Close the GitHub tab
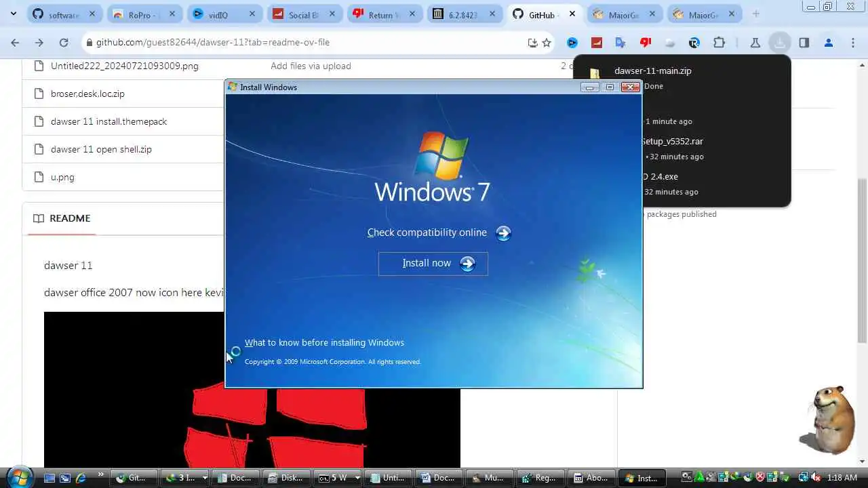Screen dimensions: 868x488 tap(572, 14)
